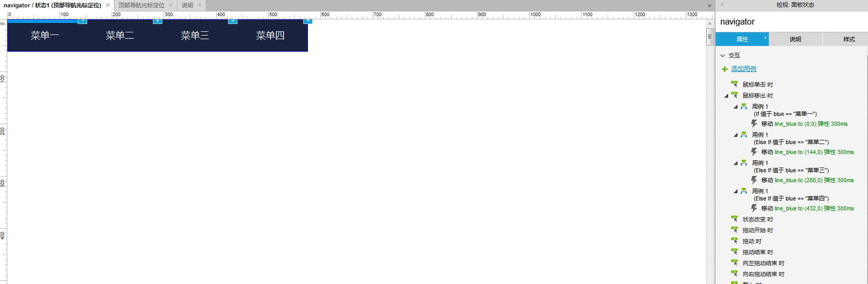Collapse the 鼠标移出时 event tree
The height and width of the screenshot is (284, 868).
[726, 96]
